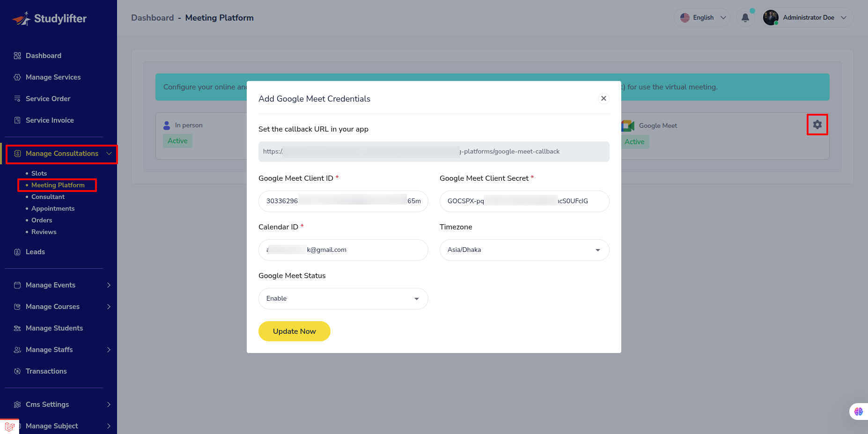Open English language dropdown

702,18
